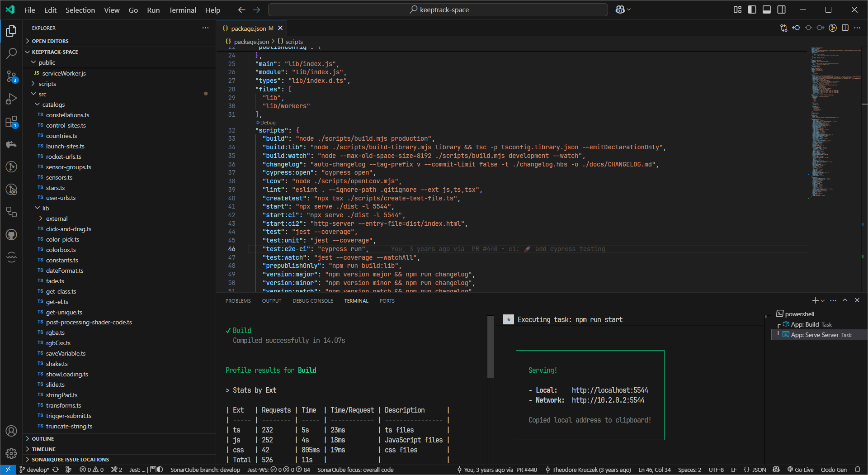Open the Source Control view
868x475 pixels.
pyautogui.click(x=11, y=76)
